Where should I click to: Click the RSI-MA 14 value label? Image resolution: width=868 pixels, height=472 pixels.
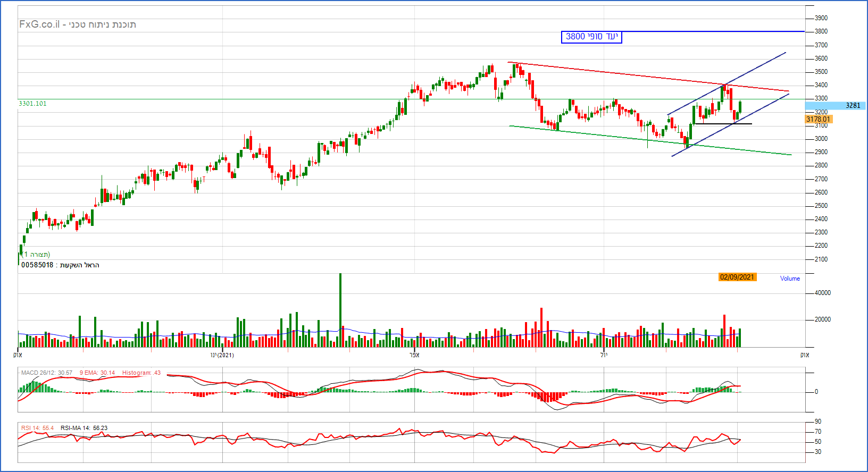84,428
